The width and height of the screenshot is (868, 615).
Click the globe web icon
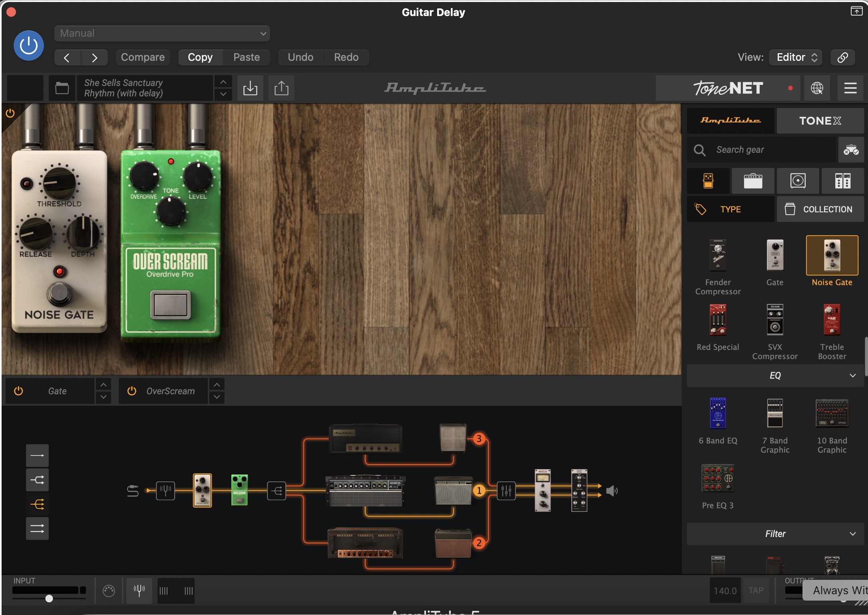817,88
